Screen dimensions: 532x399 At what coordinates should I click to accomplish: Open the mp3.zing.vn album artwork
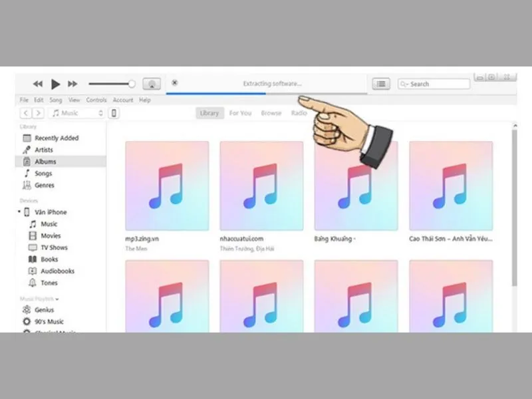coord(167,186)
